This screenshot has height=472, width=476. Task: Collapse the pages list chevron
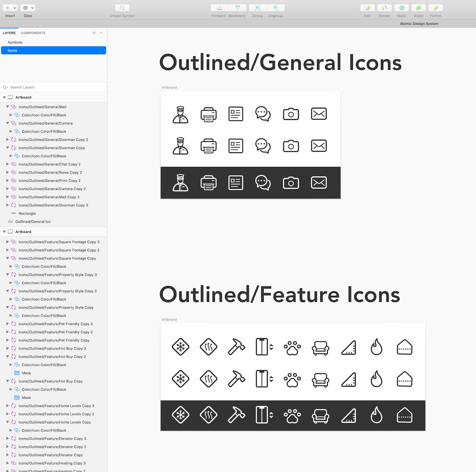point(101,33)
